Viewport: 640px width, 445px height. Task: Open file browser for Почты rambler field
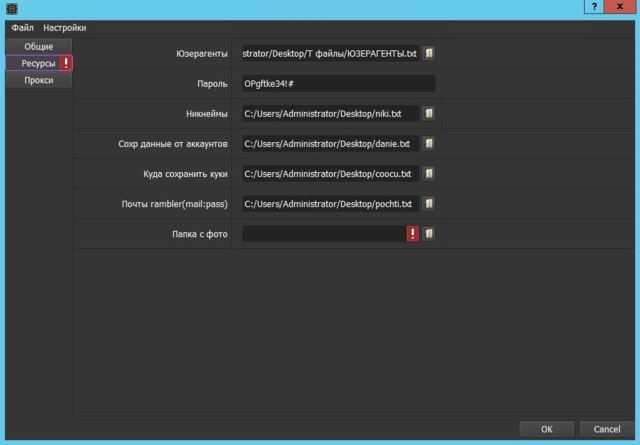pos(428,204)
